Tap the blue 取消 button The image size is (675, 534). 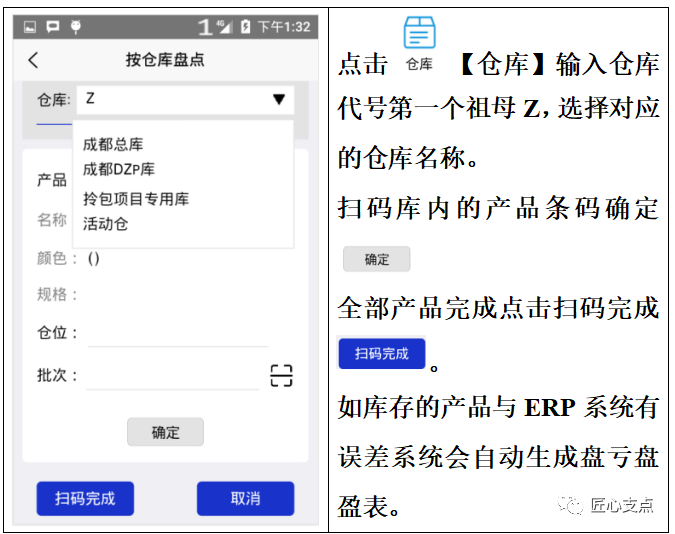245,498
